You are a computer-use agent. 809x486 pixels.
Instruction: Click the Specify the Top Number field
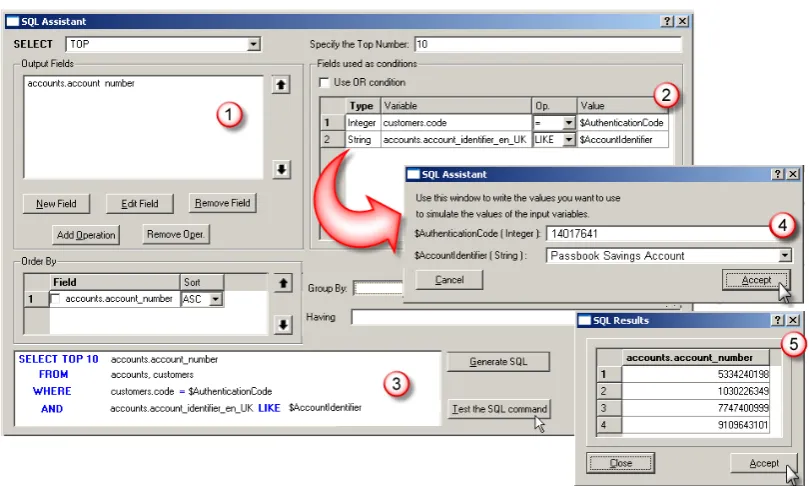(x=548, y=44)
